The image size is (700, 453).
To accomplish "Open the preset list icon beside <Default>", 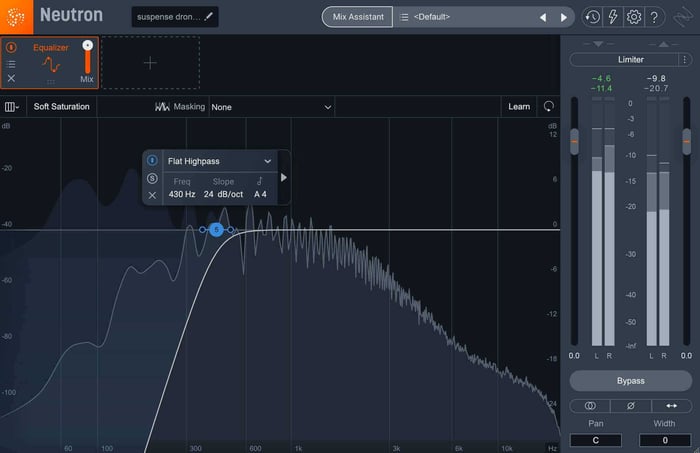I will (x=404, y=17).
